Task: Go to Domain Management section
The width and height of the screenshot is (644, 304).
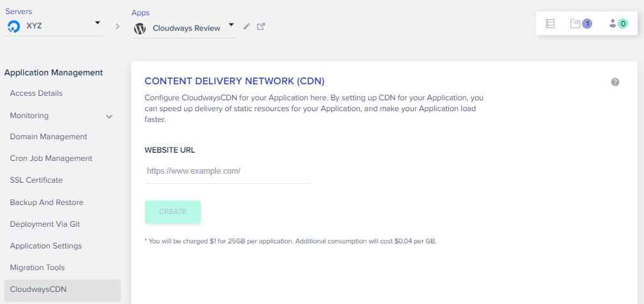Action: (49, 137)
